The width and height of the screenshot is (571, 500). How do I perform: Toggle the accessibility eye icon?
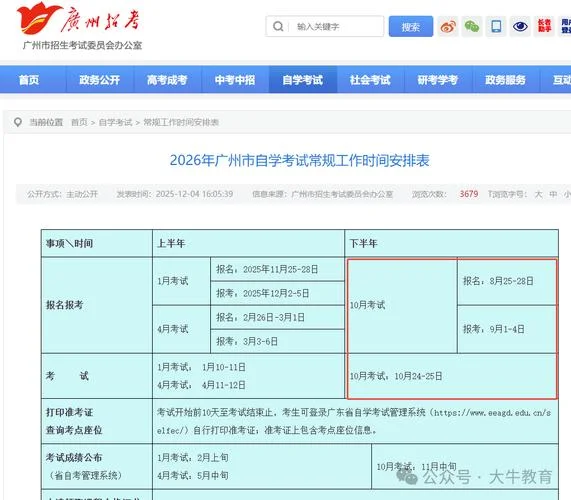coord(520,26)
